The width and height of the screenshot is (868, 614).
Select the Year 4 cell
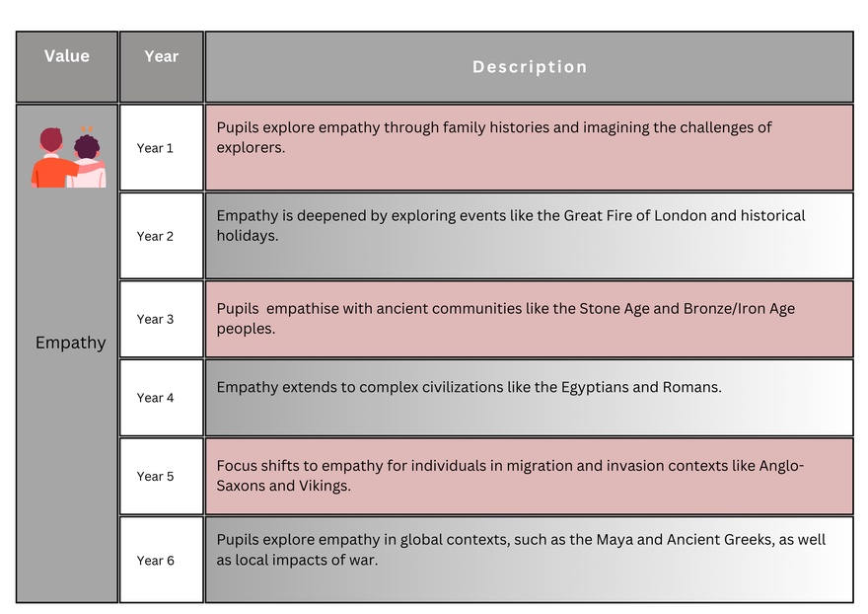point(155,398)
